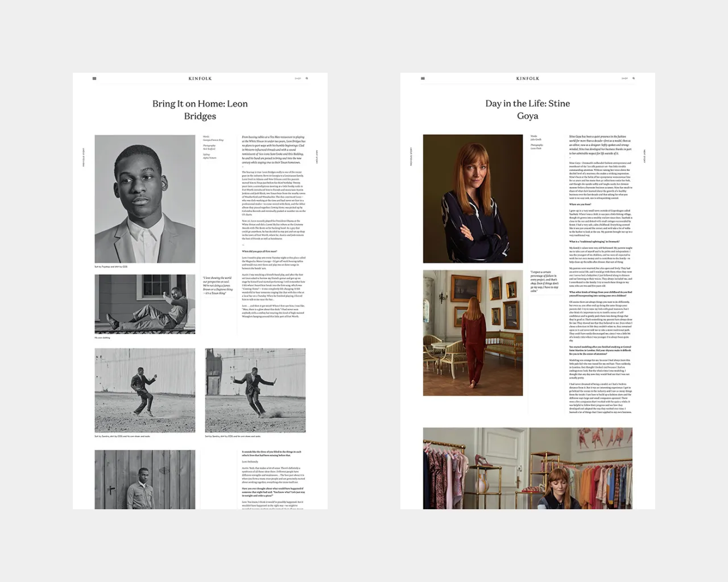Screen dimensions: 728x582
Task: Click italic intro paragraph about Stine Goya
Action: coord(601,145)
